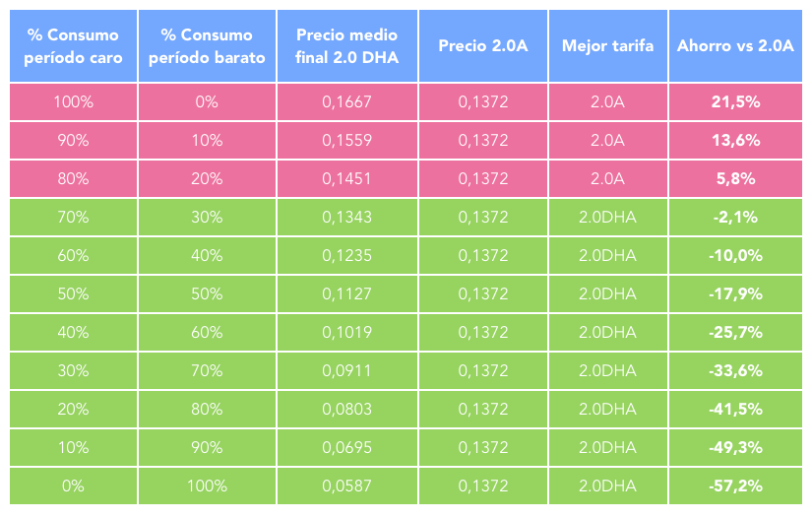Viewport: 812px width, 518px height.
Task: Select the 0,1451 price cell
Action: [x=347, y=179]
